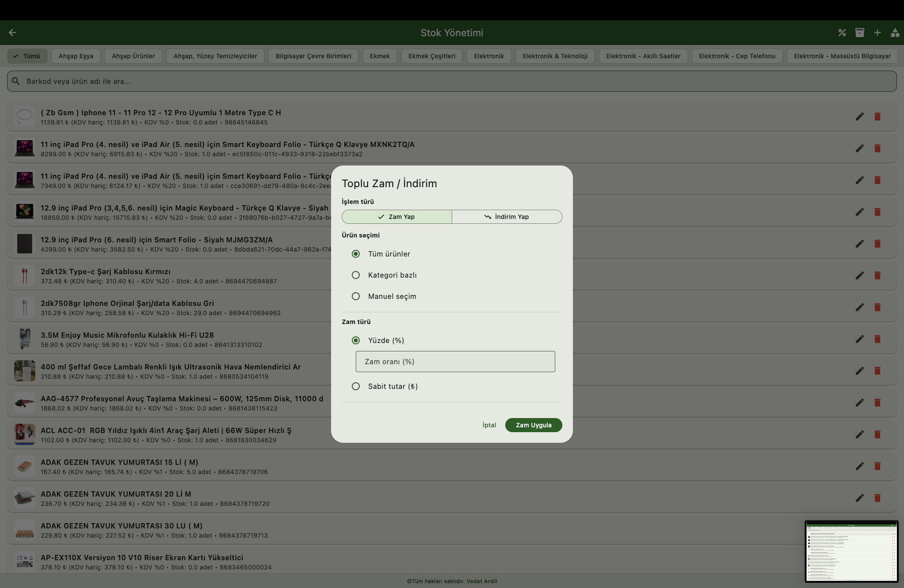
Task: Click the back arrow icon
Action: pyautogui.click(x=12, y=33)
